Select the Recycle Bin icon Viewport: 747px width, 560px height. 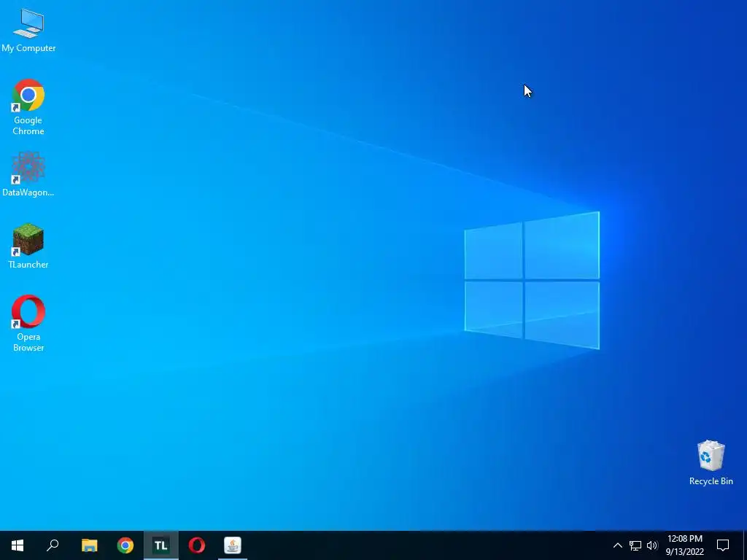pos(711,463)
